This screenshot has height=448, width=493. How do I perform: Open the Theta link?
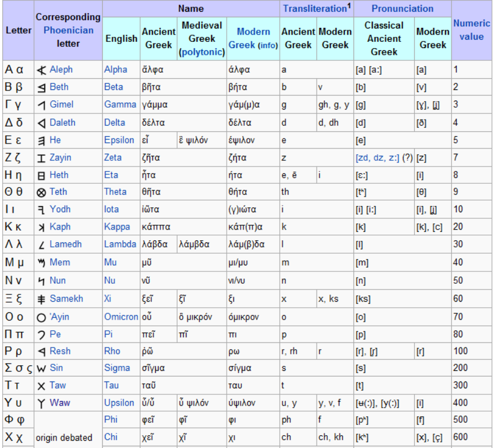point(116,192)
